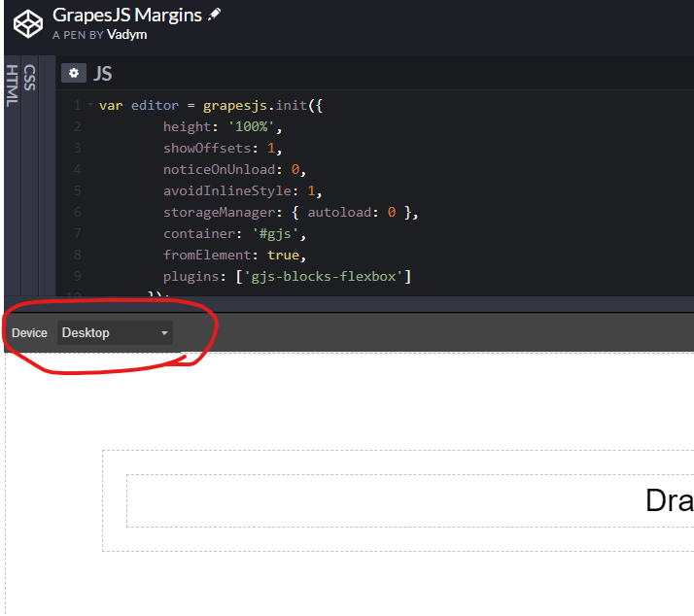
Task: Edit pen title via pencil icon
Action: (214, 15)
